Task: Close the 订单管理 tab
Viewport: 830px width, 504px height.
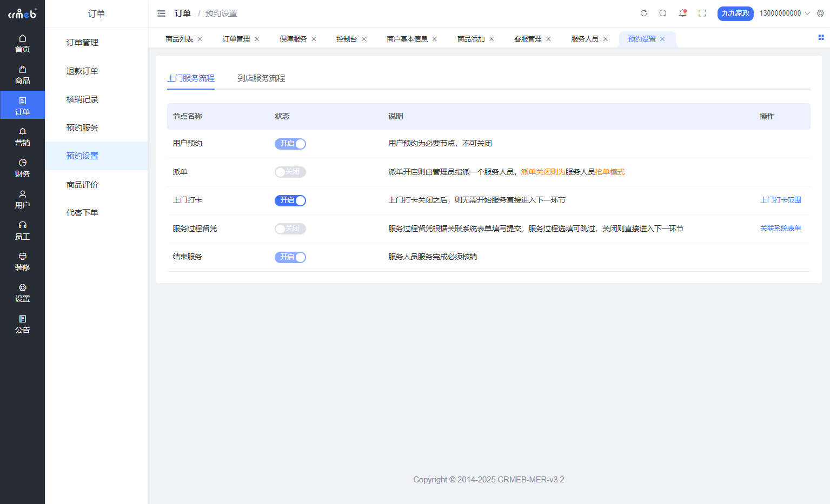Action: [257, 39]
